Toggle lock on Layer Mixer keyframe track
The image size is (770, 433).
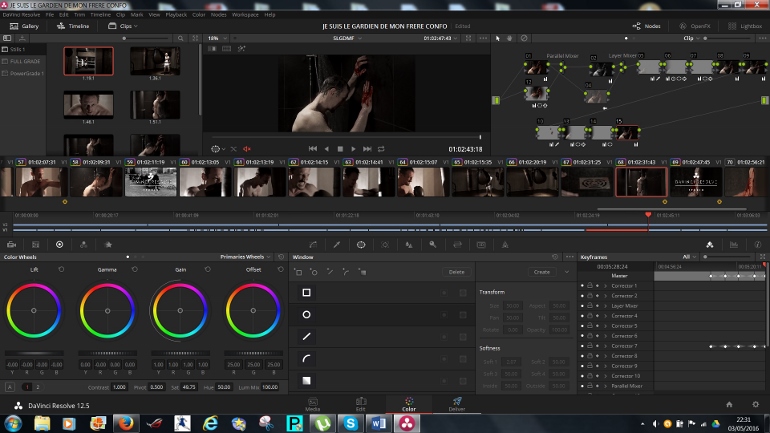pyautogui.click(x=590, y=306)
